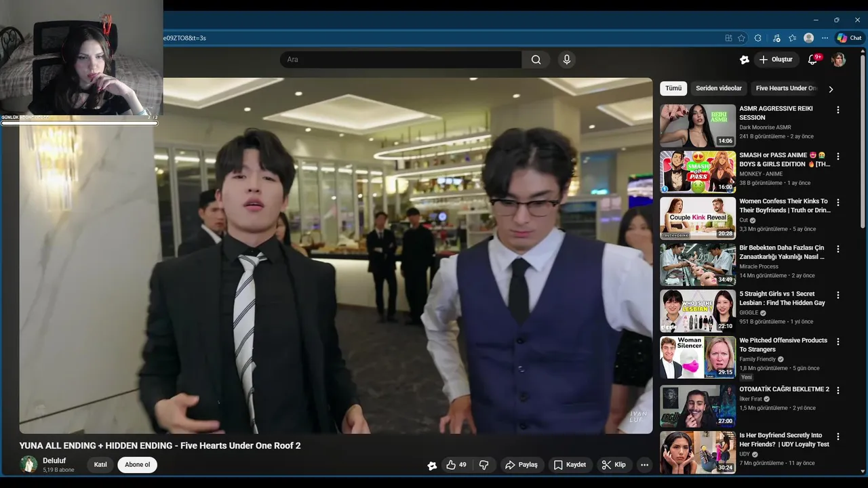Open title Women Confess Their Kinks To Their Boyfriends
The width and height of the screenshot is (868, 488).
point(785,206)
